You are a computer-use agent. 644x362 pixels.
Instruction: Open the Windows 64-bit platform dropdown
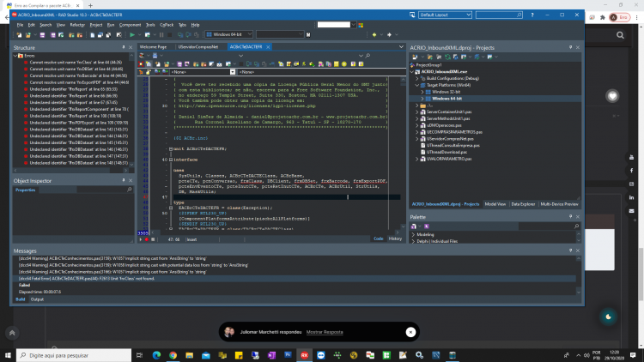229,34
